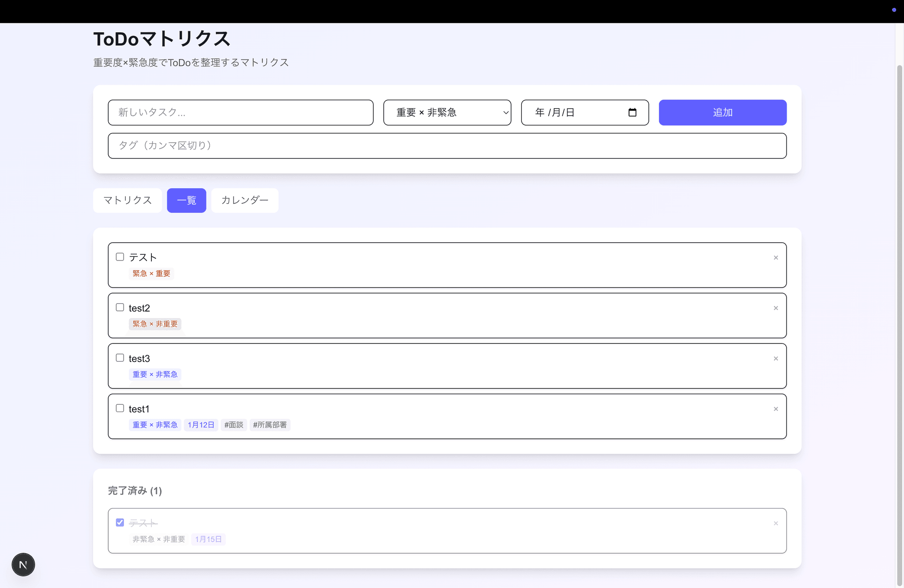
Task: Click the blue dot in top bar
Action: coord(894,10)
